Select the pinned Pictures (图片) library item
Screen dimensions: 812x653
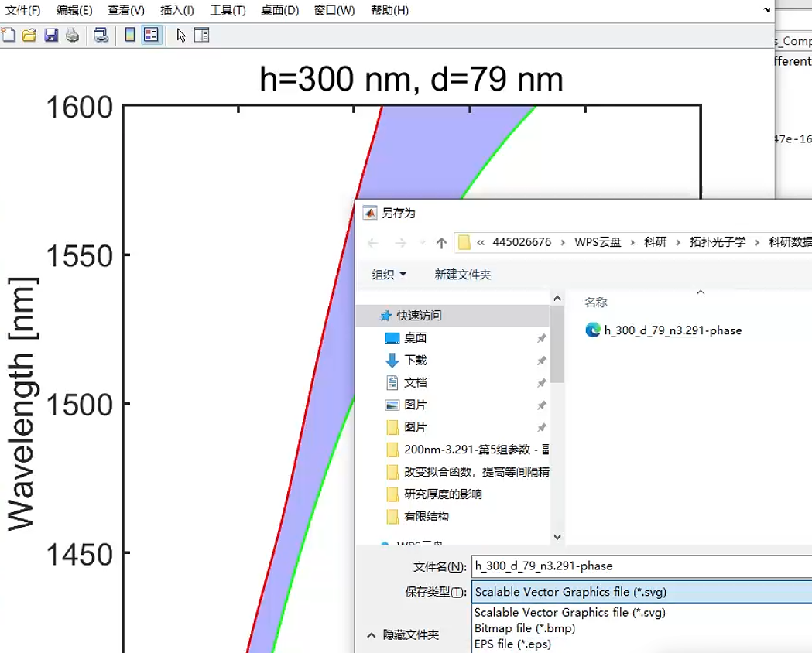416,405
